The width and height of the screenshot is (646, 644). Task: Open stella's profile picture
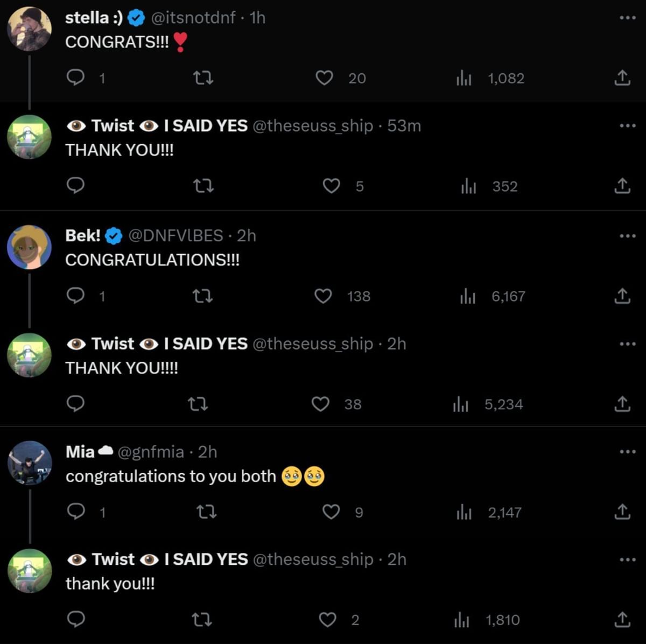point(29,29)
